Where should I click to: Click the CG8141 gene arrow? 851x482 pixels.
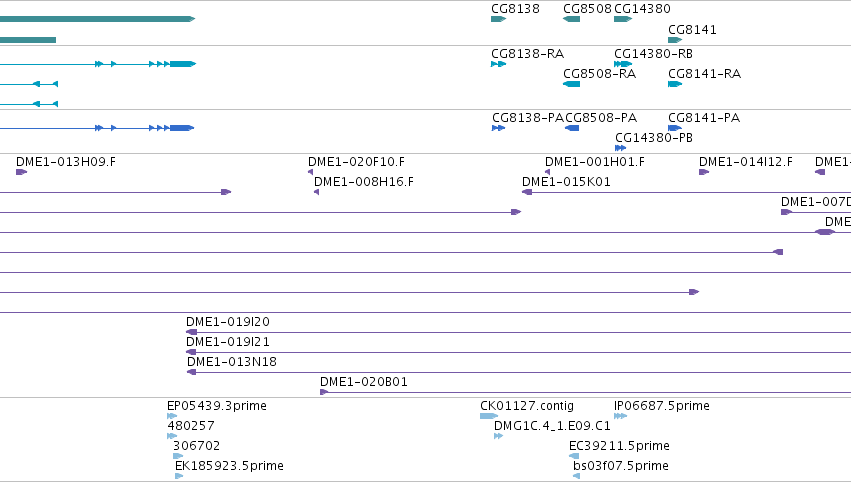click(x=675, y=40)
